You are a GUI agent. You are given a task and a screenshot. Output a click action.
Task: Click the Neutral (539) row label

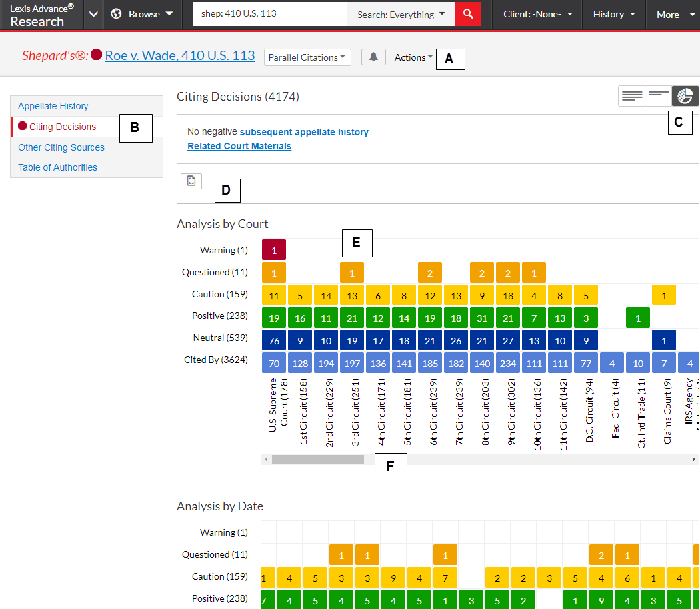(220, 338)
